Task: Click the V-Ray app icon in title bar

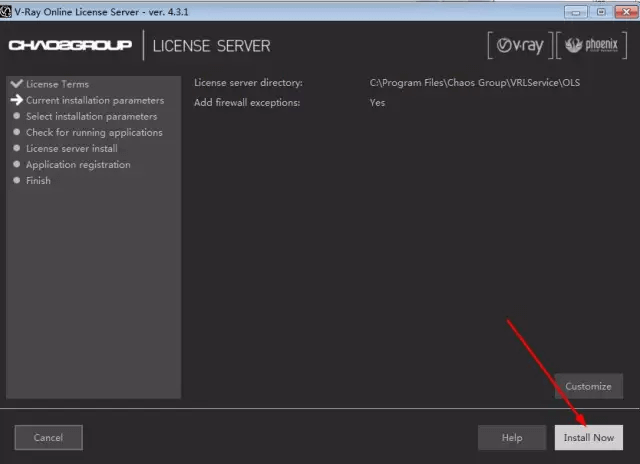Action: click(6, 11)
